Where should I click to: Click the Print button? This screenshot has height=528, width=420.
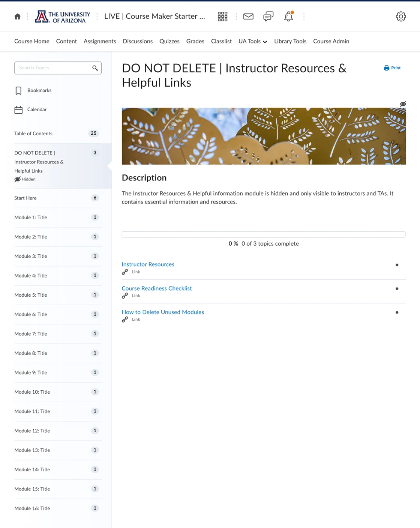point(392,68)
